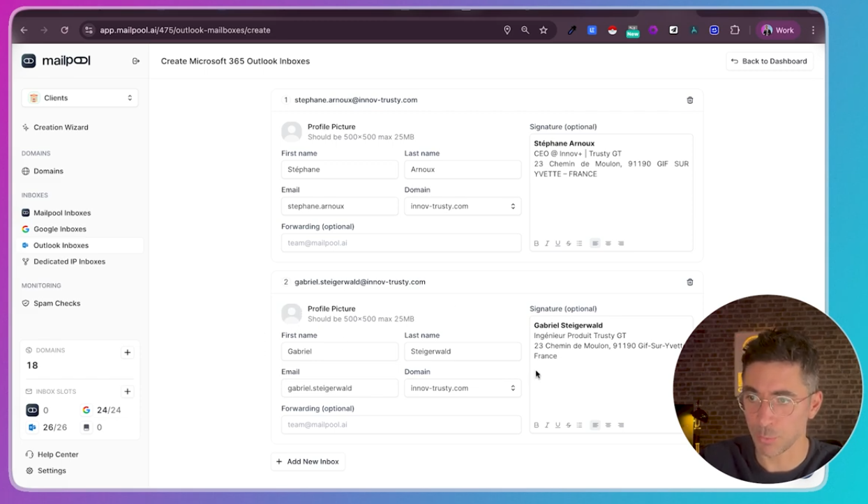Align center in Gabriel signature toolbar
The image size is (868, 504).
[608, 425]
